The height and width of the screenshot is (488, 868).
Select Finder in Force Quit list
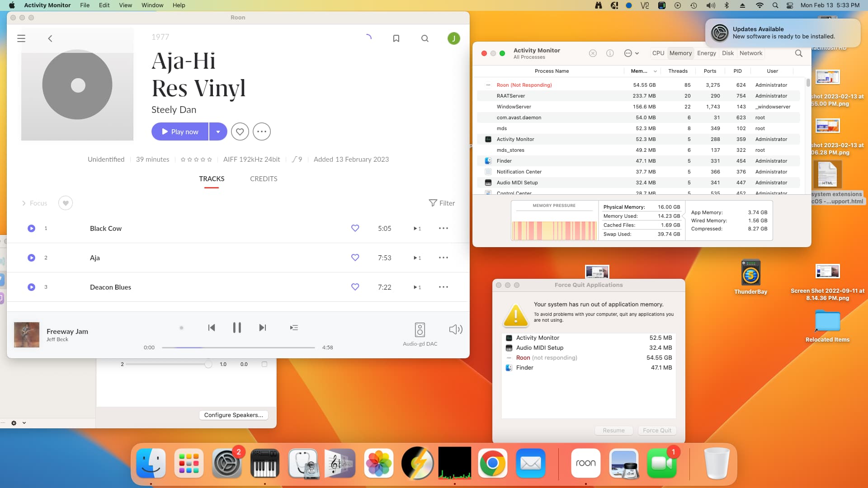[589, 367]
